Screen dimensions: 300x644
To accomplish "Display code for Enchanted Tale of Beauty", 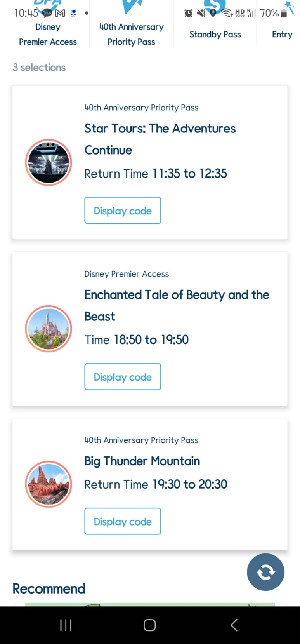I will point(123,377).
